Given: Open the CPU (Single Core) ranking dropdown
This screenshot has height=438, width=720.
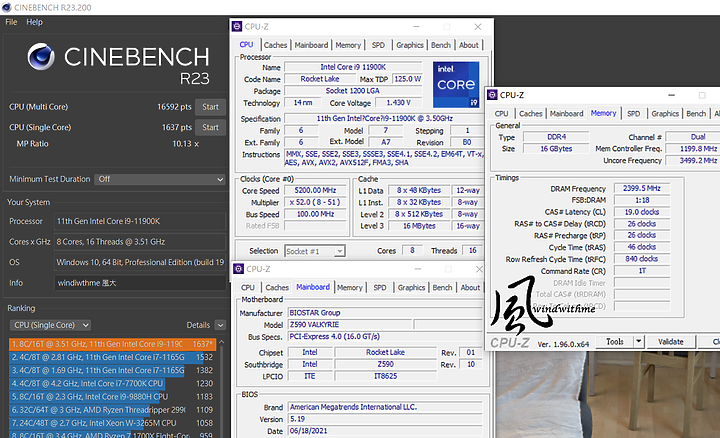Looking at the screenshot, I should [x=50, y=325].
